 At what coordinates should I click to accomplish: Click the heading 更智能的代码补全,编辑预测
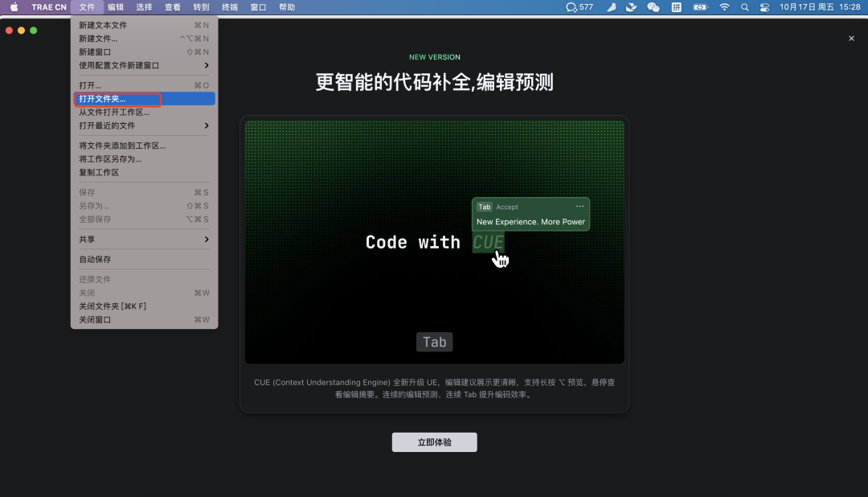(x=435, y=82)
